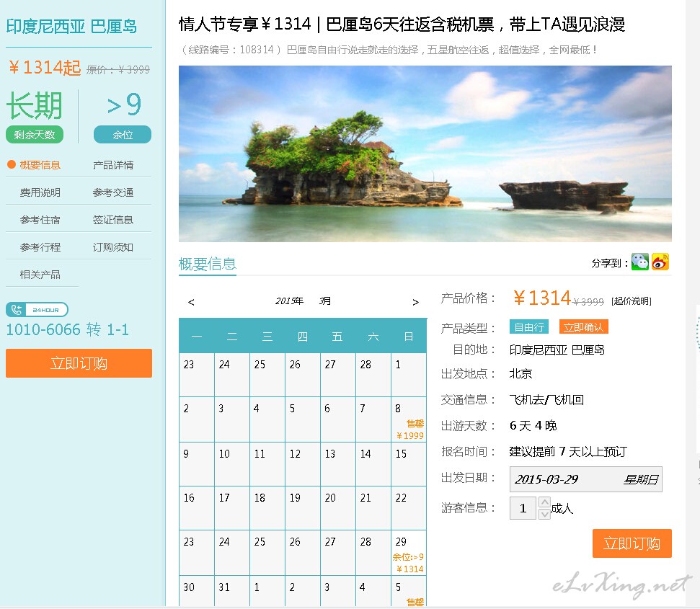
Task: Click the adult count input field
Action: coord(523,508)
